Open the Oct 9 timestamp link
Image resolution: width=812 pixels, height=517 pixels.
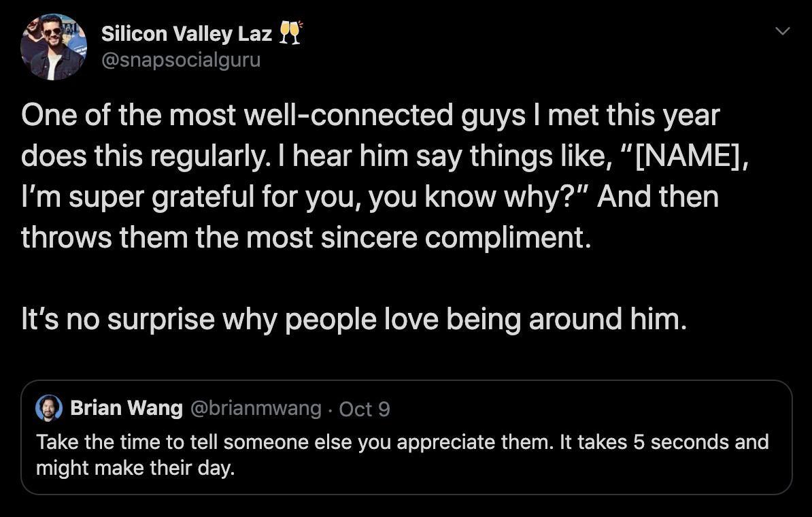[365, 407]
